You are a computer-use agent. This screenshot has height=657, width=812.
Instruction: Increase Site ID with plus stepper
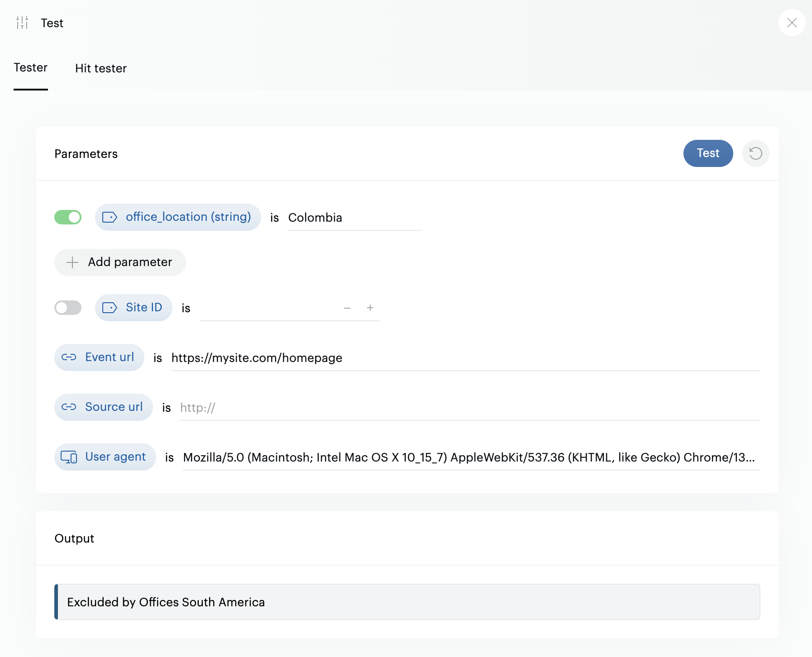point(370,308)
